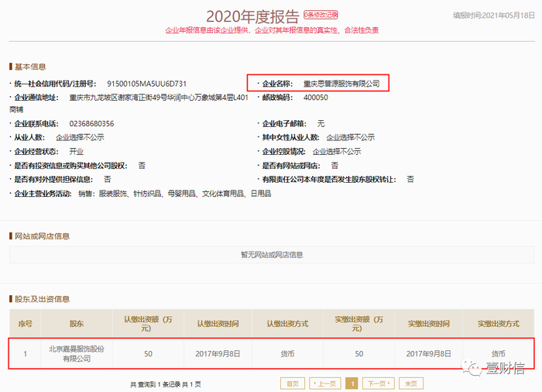542x392 pixels.
Task: Click the 认缴出资时间 column header
Action: click(218, 324)
